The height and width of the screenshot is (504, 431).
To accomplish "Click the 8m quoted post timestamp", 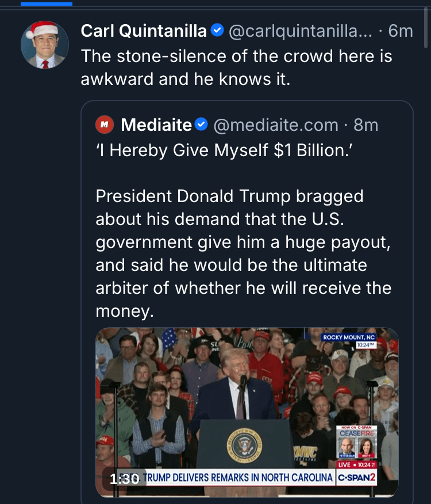I will (x=366, y=124).
